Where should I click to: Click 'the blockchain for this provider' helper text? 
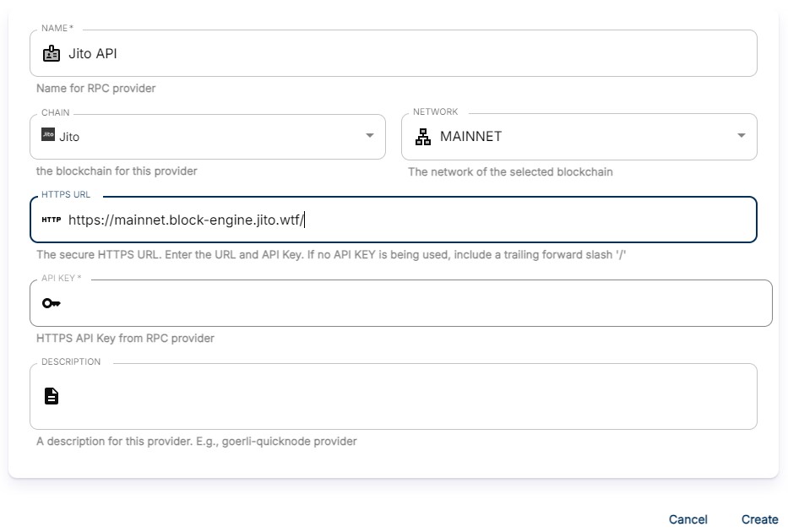(117, 171)
